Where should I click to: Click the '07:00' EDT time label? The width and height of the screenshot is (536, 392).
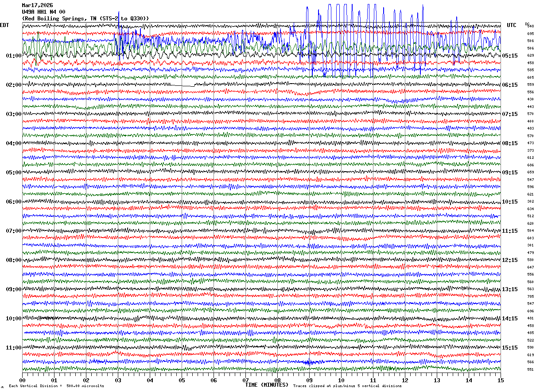click(x=14, y=231)
